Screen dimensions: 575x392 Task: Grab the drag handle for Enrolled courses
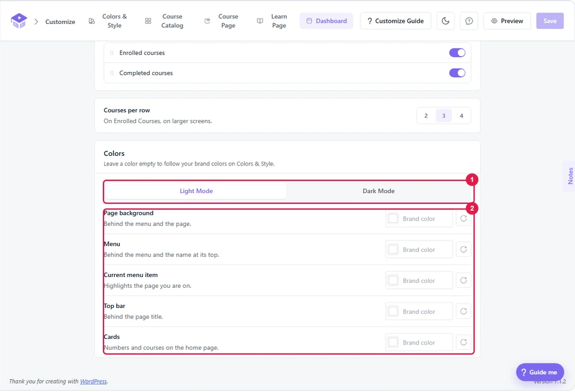112,53
